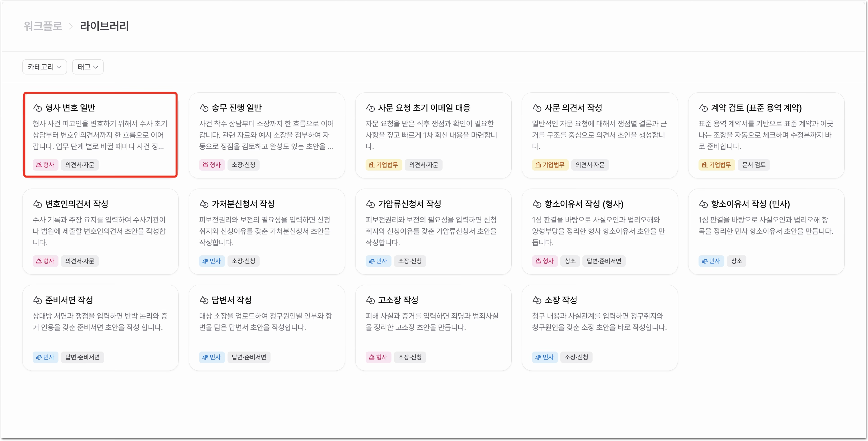Click the workflow icon beside 고소장 작성
868x441 pixels.
(370, 300)
